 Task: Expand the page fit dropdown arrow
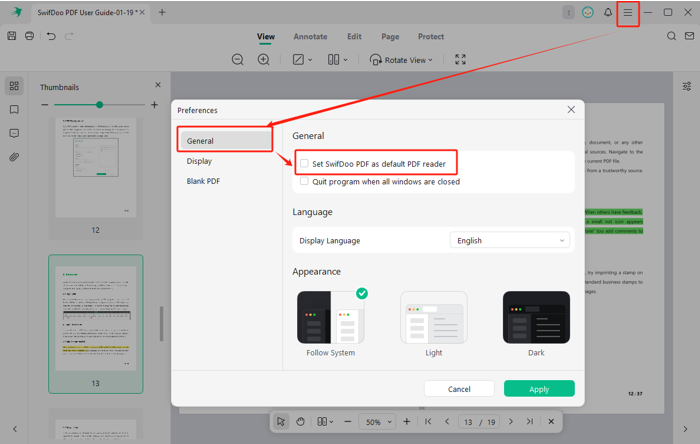tap(310, 60)
